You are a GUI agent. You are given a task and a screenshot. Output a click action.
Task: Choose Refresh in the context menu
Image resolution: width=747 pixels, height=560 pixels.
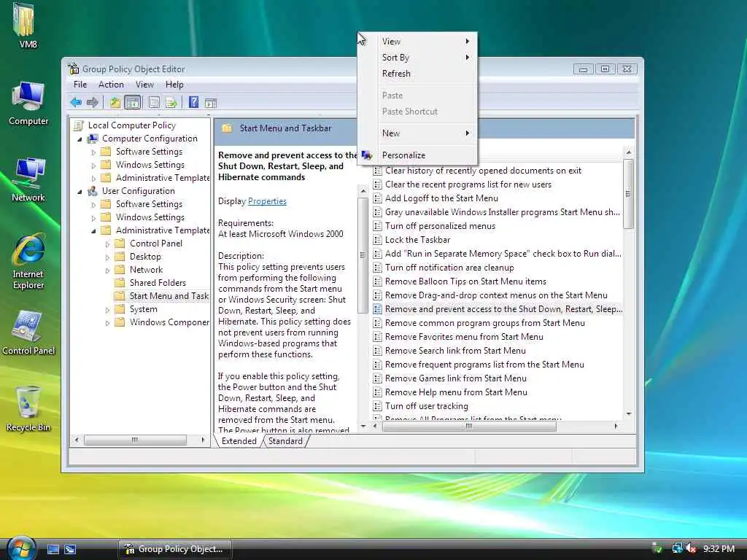417,74
